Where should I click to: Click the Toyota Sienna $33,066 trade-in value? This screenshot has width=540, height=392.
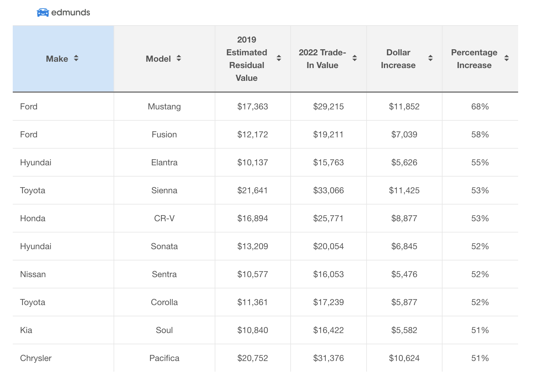point(328,191)
